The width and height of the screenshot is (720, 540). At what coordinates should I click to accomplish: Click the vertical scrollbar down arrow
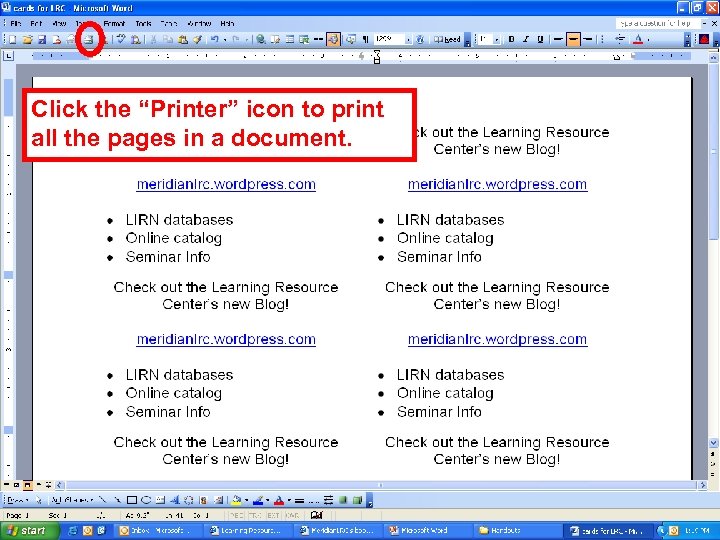coord(714,443)
